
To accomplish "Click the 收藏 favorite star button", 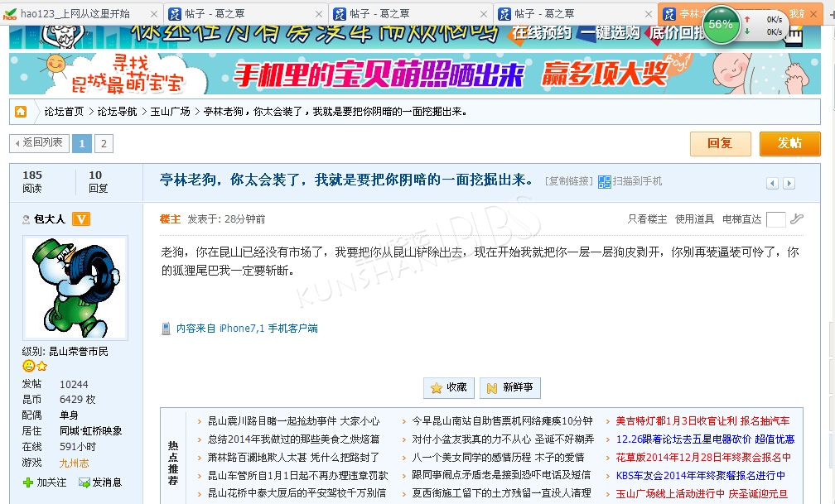I will pyautogui.click(x=450, y=387).
